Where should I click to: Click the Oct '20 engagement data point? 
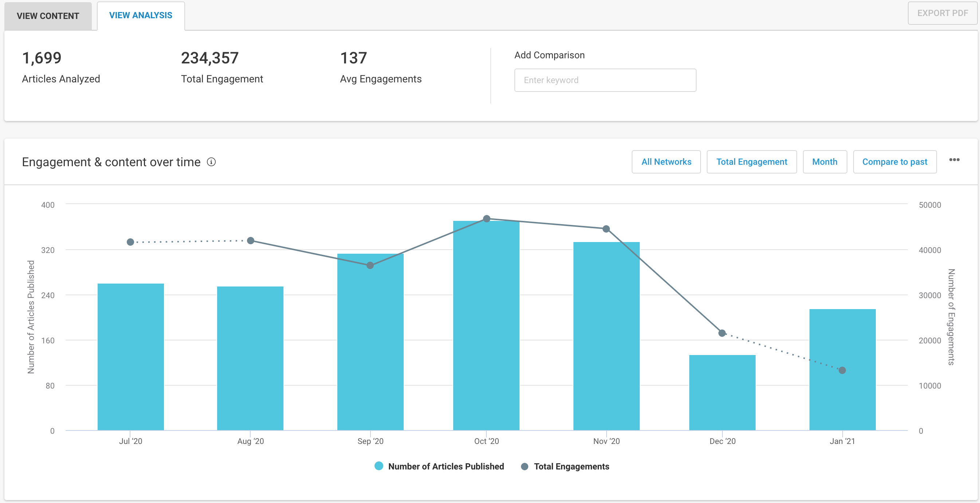(487, 219)
